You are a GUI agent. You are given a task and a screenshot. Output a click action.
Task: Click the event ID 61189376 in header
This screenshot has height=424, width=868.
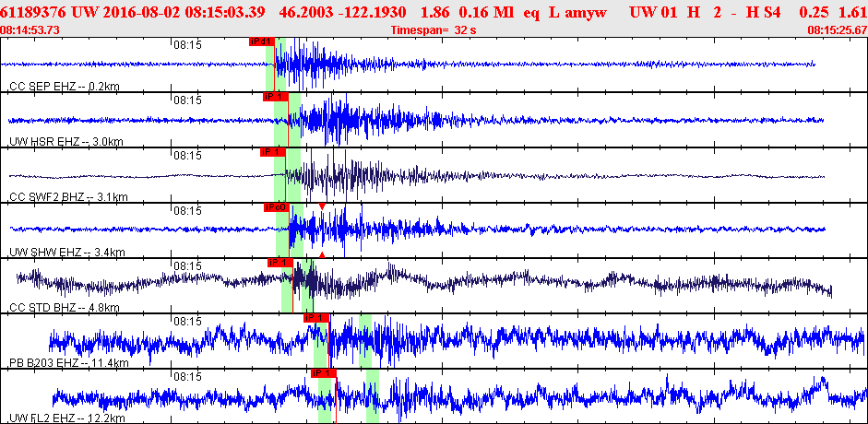[x=33, y=12]
